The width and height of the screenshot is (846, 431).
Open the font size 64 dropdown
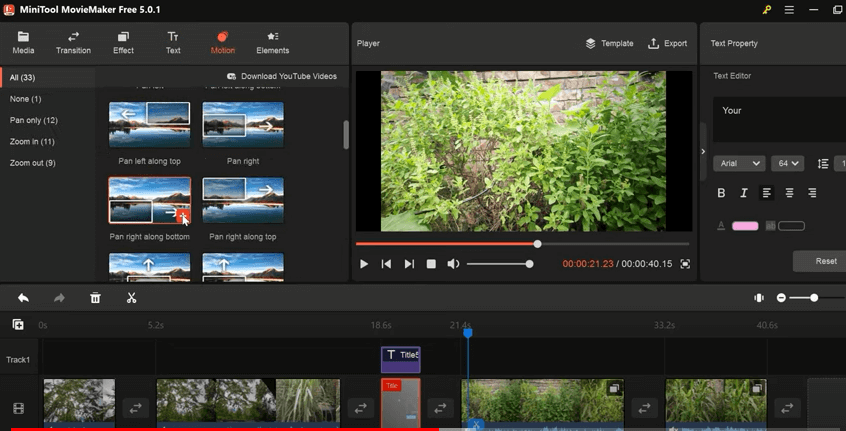click(788, 163)
